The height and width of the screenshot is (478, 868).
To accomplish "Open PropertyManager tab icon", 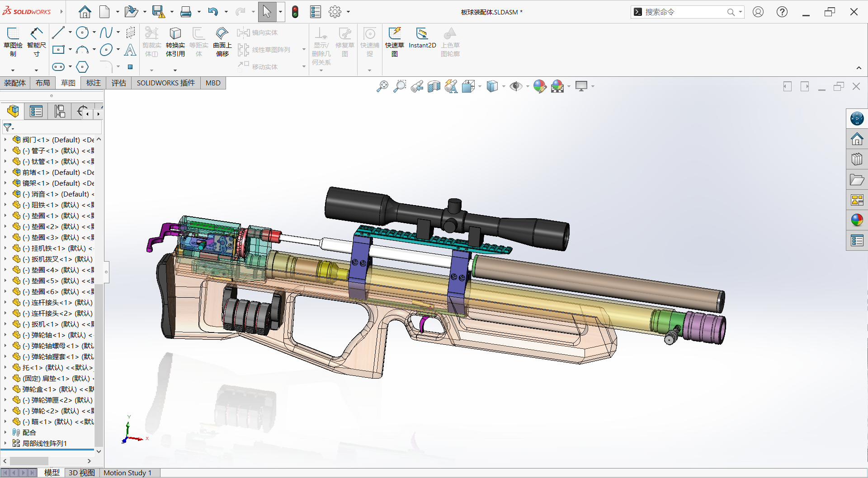I will click(x=36, y=111).
